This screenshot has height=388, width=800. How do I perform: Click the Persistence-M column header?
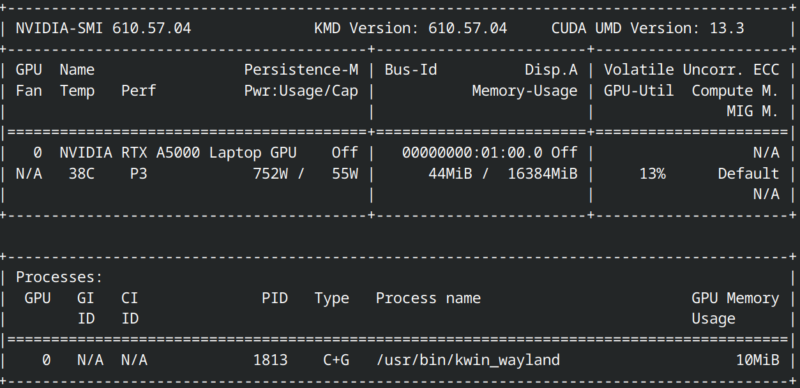coord(301,70)
